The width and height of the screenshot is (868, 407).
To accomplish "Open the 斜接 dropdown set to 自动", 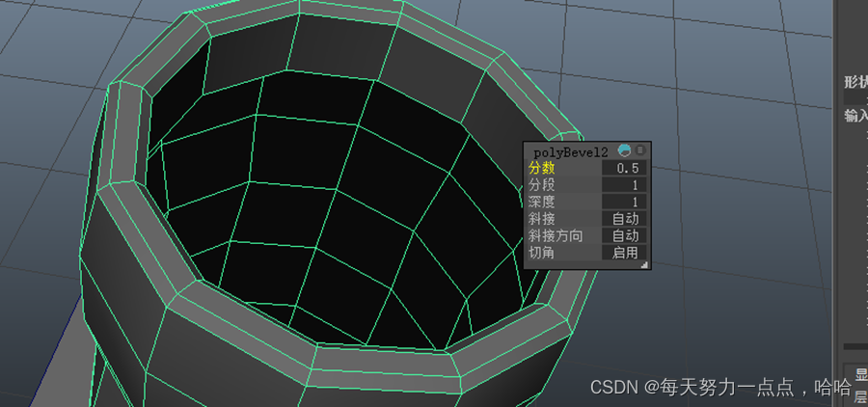I will 626,219.
